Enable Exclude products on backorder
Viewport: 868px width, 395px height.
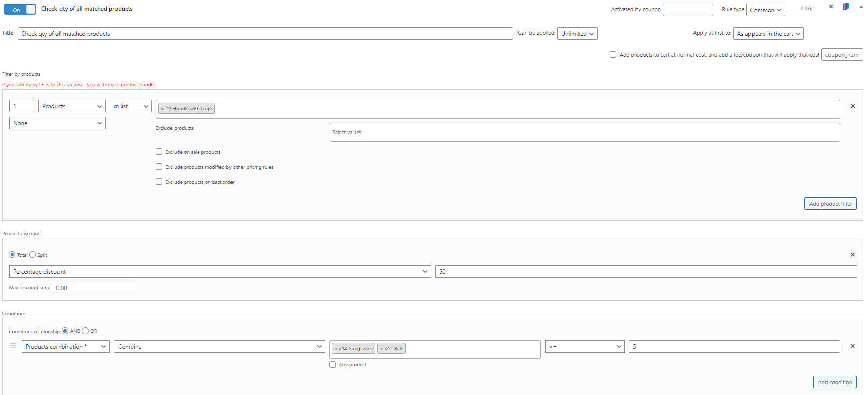[159, 182]
